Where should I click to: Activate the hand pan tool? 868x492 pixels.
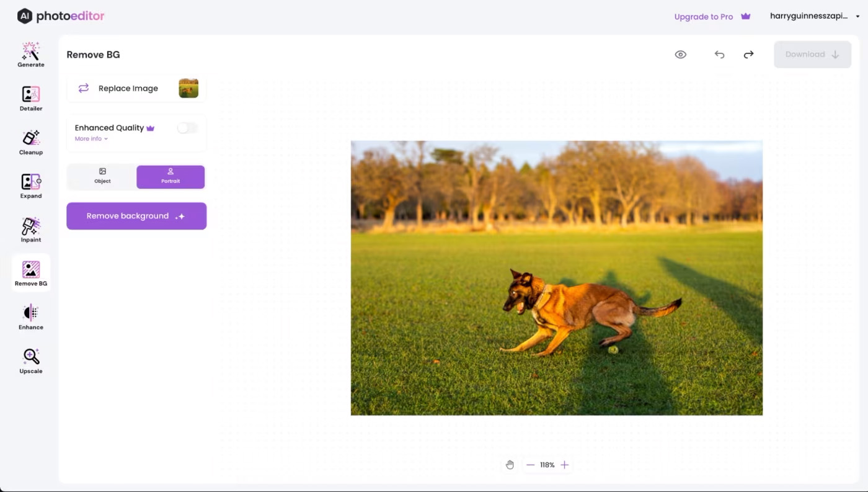click(x=510, y=465)
